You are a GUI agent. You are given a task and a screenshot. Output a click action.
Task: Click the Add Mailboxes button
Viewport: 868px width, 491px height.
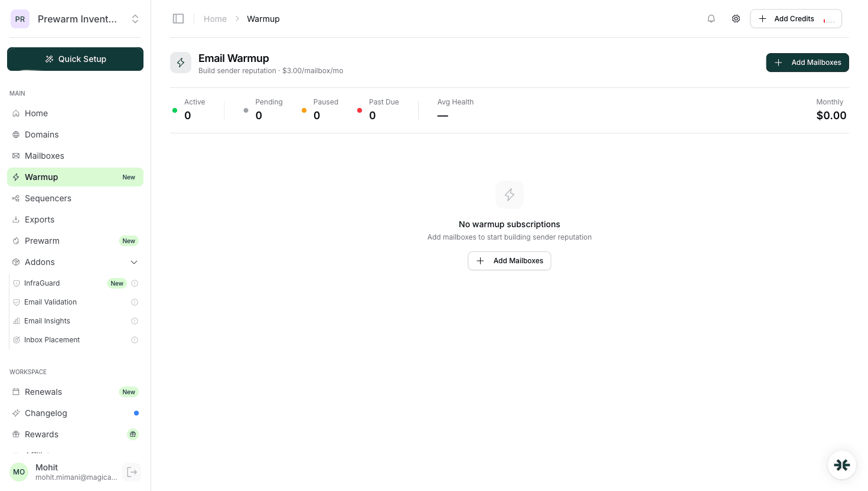click(x=807, y=62)
